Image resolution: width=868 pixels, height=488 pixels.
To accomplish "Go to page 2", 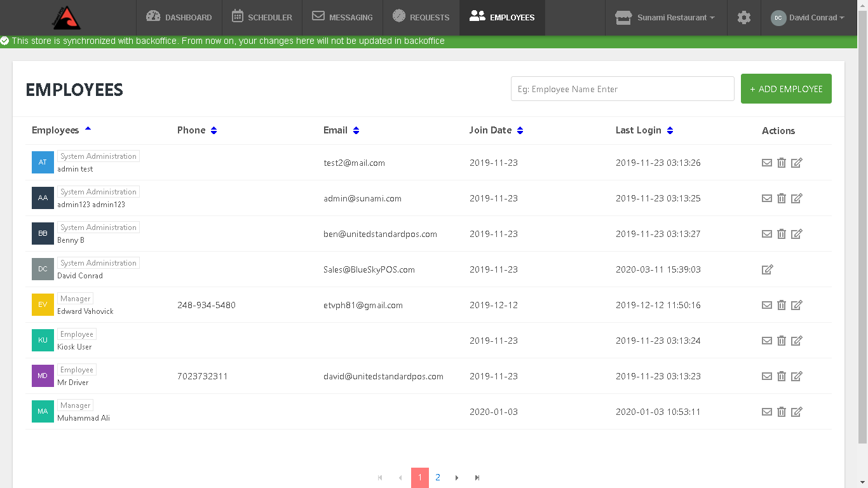I will coord(438,478).
